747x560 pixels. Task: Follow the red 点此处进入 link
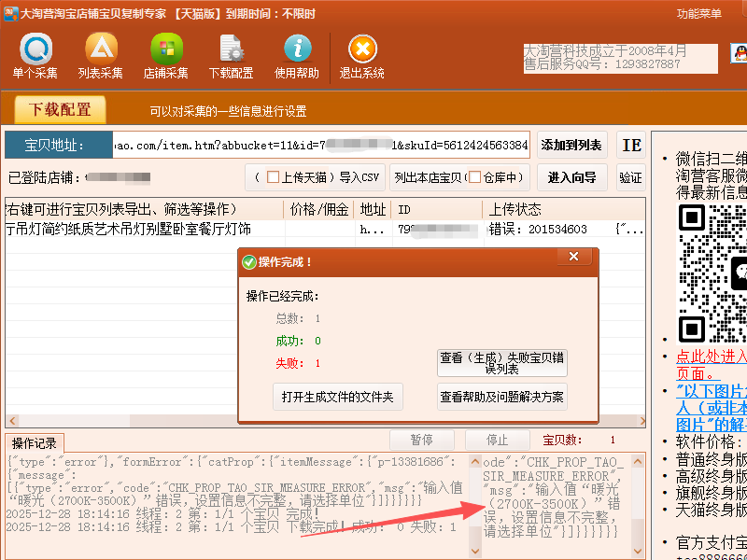point(711,357)
